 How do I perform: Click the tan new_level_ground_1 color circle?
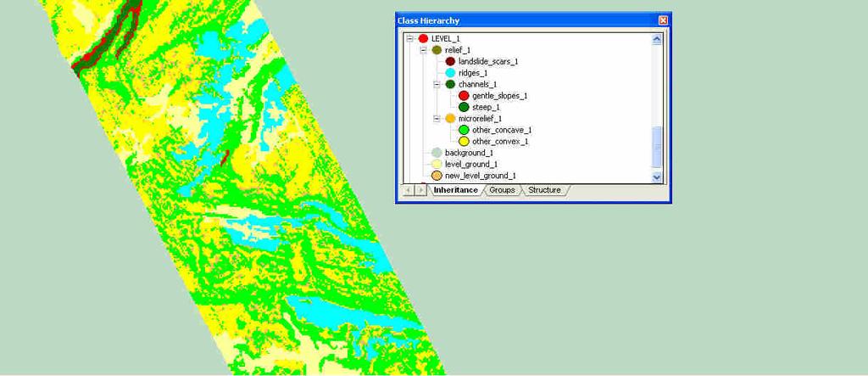click(437, 176)
